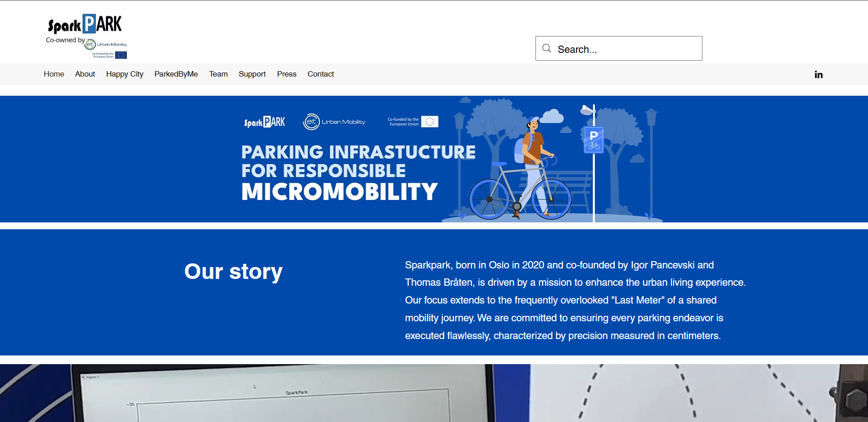This screenshot has height=422, width=868.
Task: Select the Team nav link
Action: [218, 74]
